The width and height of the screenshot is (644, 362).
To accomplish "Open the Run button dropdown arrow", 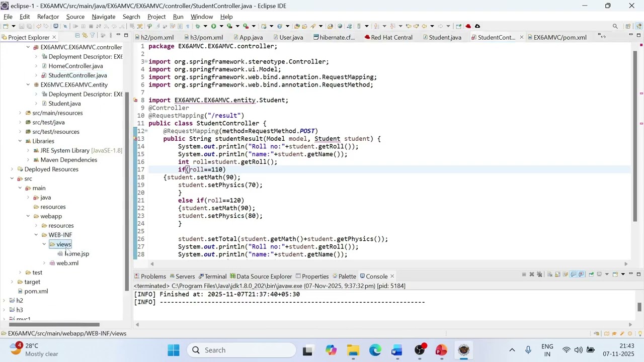I will click(221, 26).
